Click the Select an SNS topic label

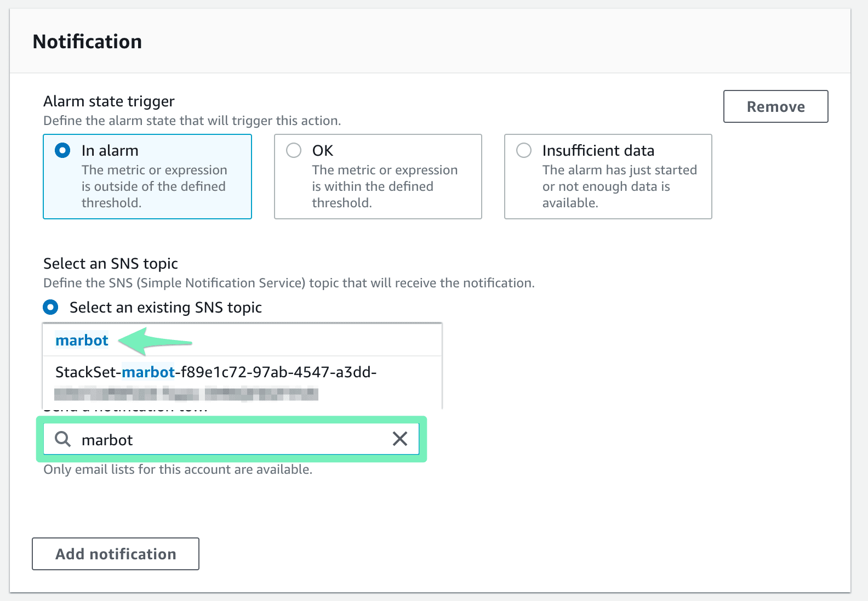pos(111,264)
